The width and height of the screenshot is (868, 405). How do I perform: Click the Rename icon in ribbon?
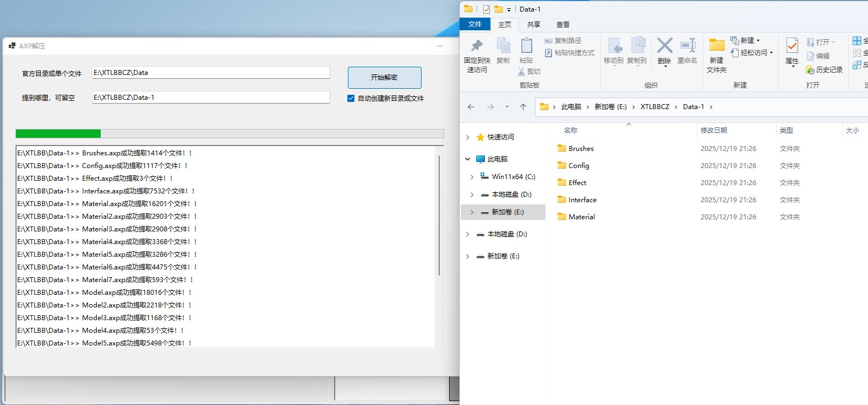tap(687, 46)
